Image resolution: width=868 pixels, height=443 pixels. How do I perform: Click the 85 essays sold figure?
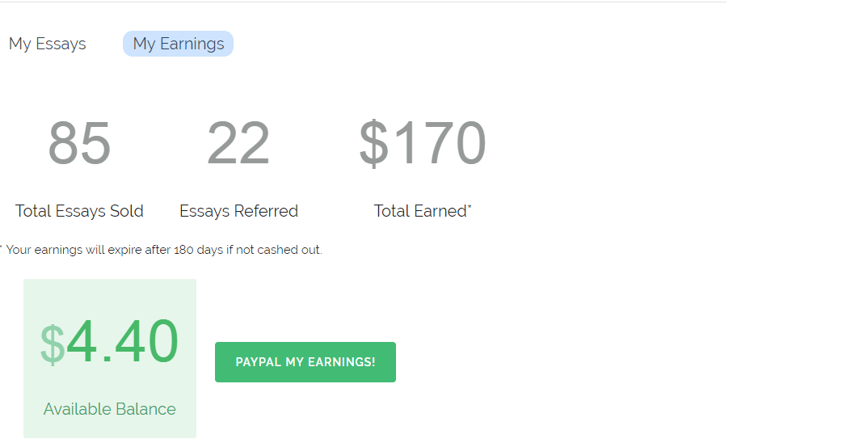[x=79, y=143]
